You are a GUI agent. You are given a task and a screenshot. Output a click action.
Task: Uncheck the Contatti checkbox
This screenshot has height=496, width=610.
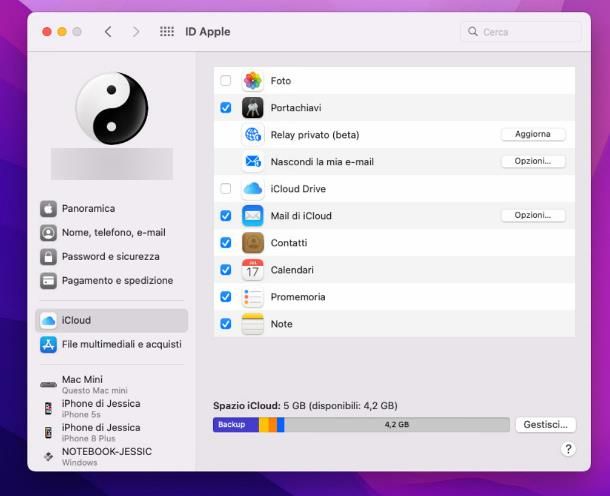[226, 243]
